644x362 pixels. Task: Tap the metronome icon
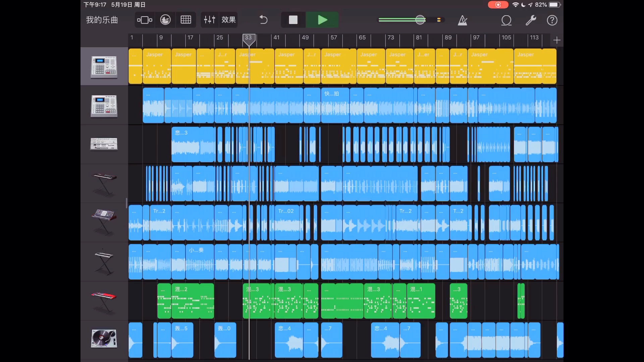tap(463, 20)
